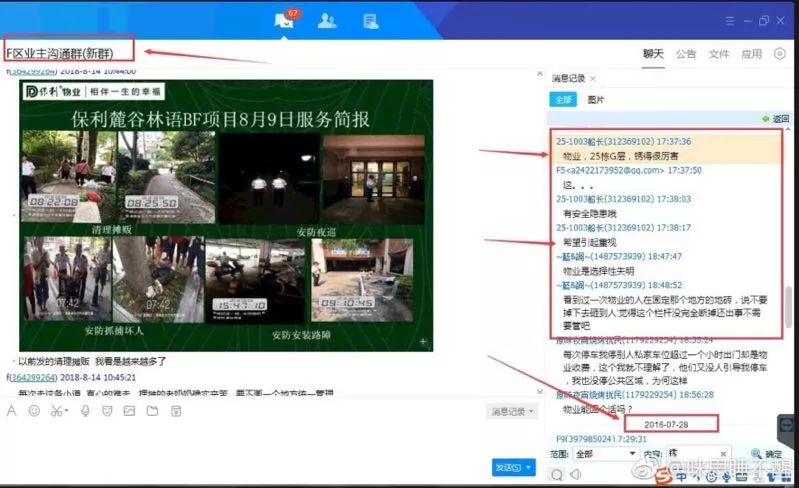Select sender (1487573939) at 18:48:52
The width and height of the screenshot is (799, 488).
pyautogui.click(x=619, y=285)
